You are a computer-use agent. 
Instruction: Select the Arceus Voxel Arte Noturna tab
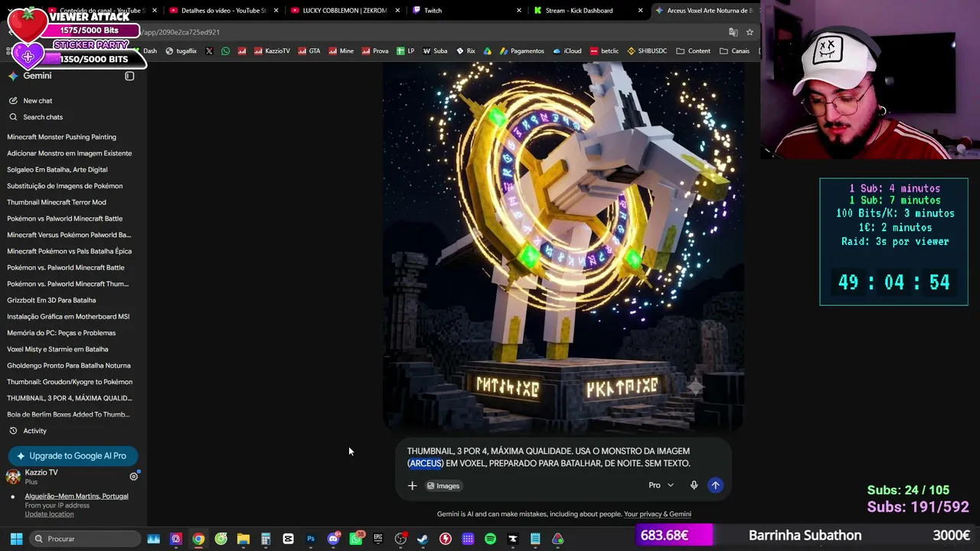coord(704,11)
